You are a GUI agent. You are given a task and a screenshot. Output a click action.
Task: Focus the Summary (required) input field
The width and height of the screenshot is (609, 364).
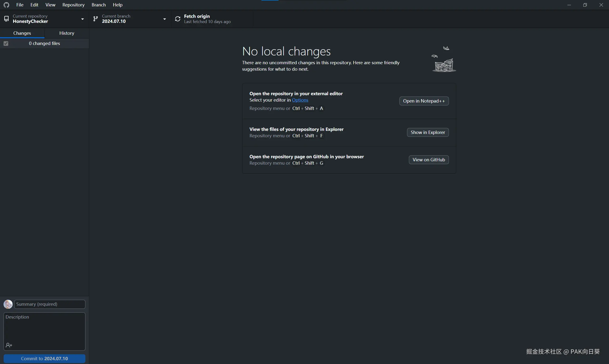tap(50, 304)
